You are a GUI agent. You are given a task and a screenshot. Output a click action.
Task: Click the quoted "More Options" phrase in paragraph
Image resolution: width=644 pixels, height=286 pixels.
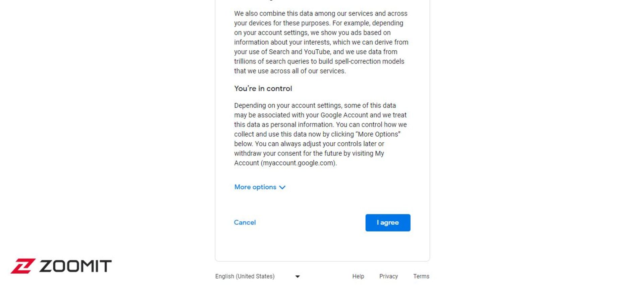(x=378, y=134)
